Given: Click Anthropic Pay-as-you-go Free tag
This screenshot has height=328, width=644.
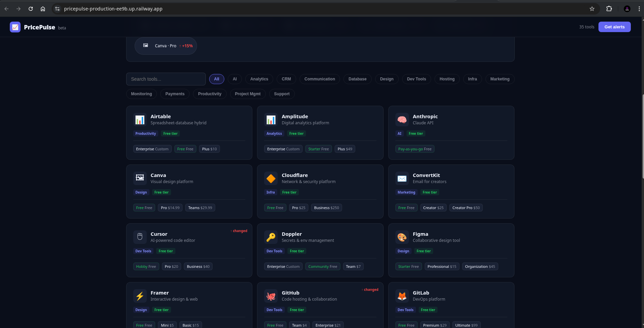Looking at the screenshot, I should pos(415,149).
